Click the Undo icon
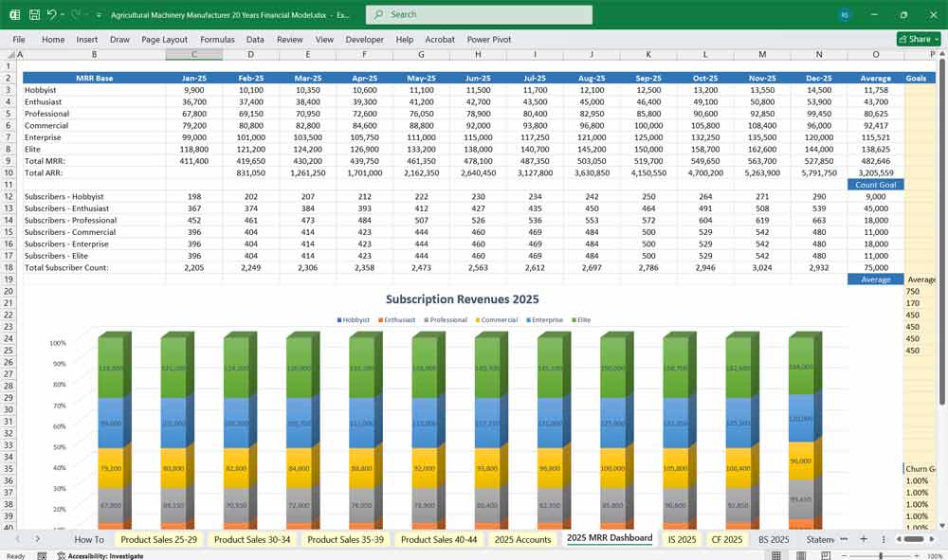The image size is (948, 560). [52, 14]
